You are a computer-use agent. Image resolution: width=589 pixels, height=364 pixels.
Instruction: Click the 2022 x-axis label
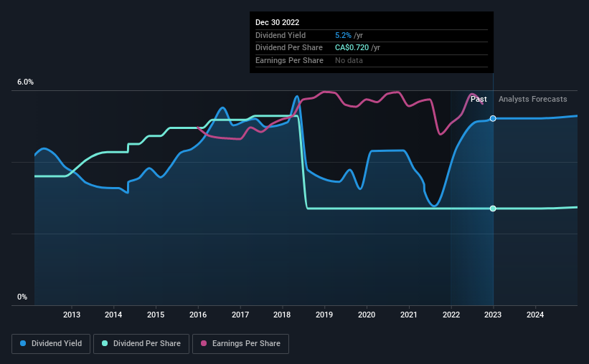pyautogui.click(x=451, y=315)
